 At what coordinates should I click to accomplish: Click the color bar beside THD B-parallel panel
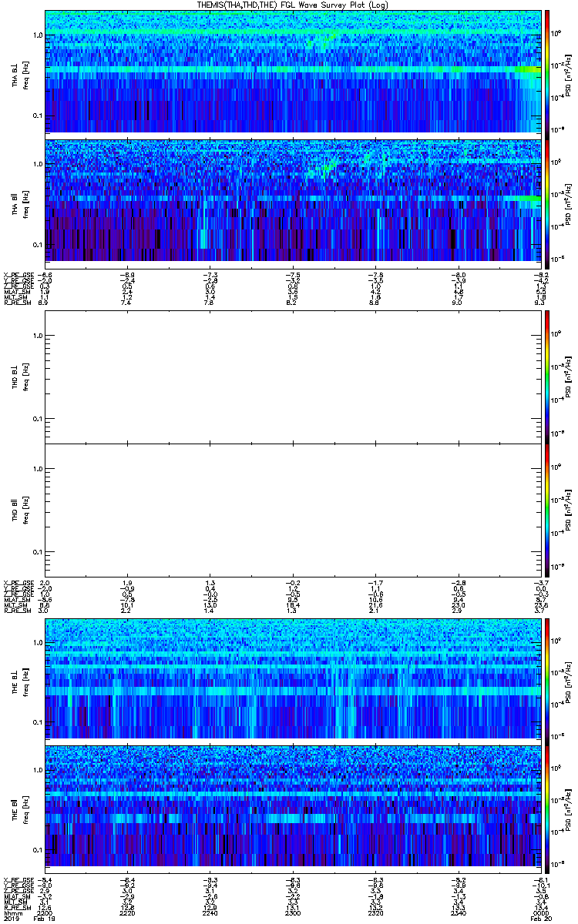(547, 511)
